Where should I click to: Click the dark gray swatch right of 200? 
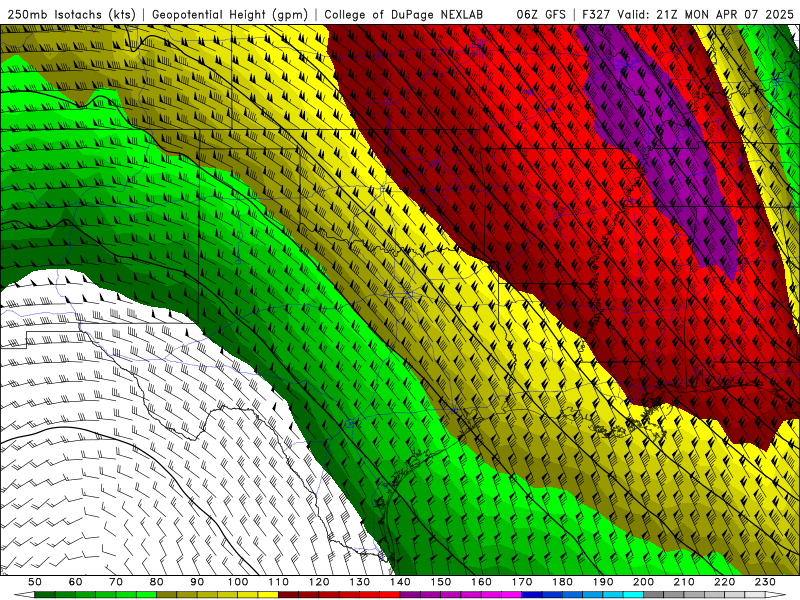point(654,595)
